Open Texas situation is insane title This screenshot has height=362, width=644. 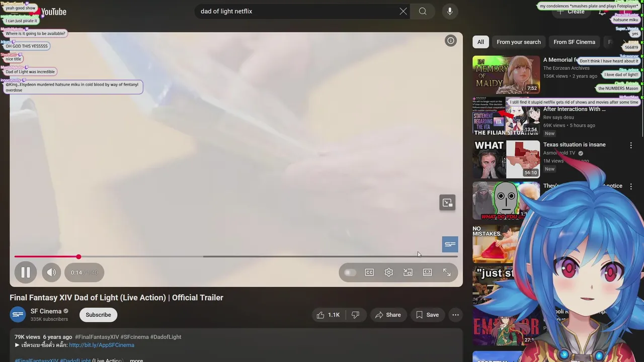pyautogui.click(x=574, y=145)
